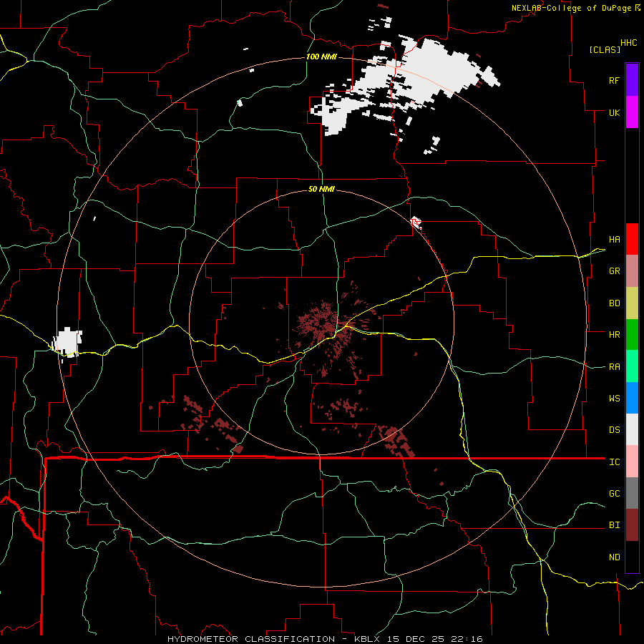Image resolution: width=644 pixels, height=644 pixels.
Task: Click the white echo patch on west range ring
Action: tap(67, 342)
